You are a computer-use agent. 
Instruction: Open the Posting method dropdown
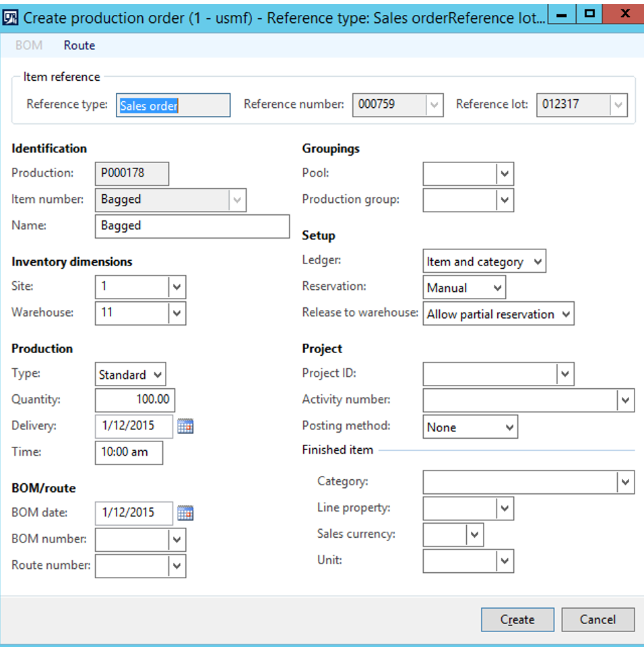[509, 427]
